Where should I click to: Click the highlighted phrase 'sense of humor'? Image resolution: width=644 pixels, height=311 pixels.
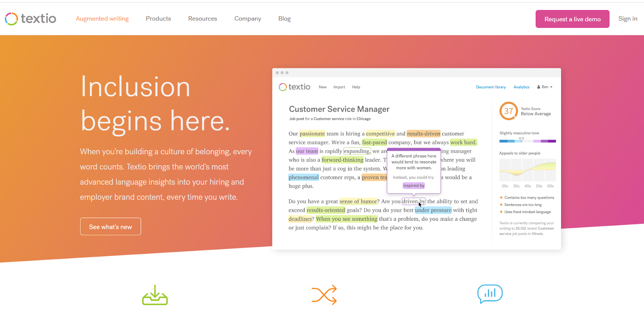tap(358, 201)
